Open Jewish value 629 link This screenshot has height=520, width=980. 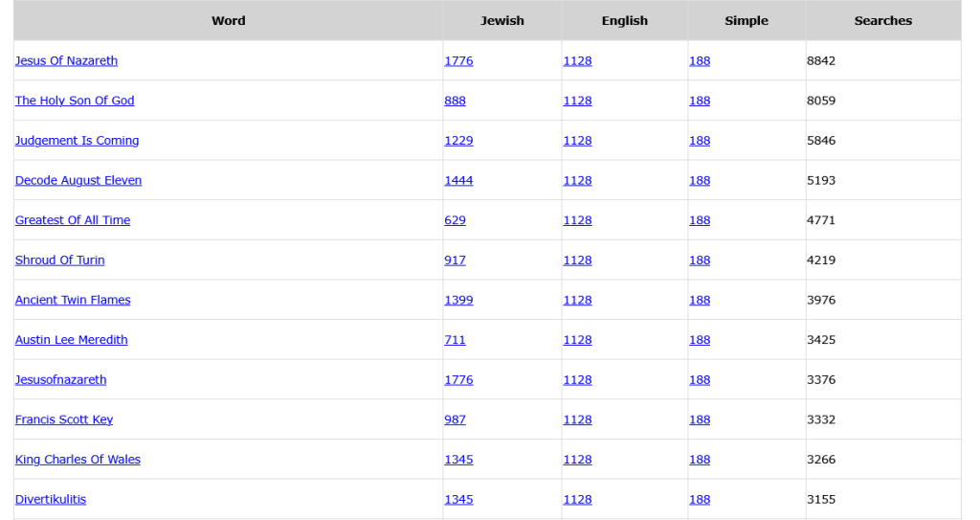click(455, 220)
